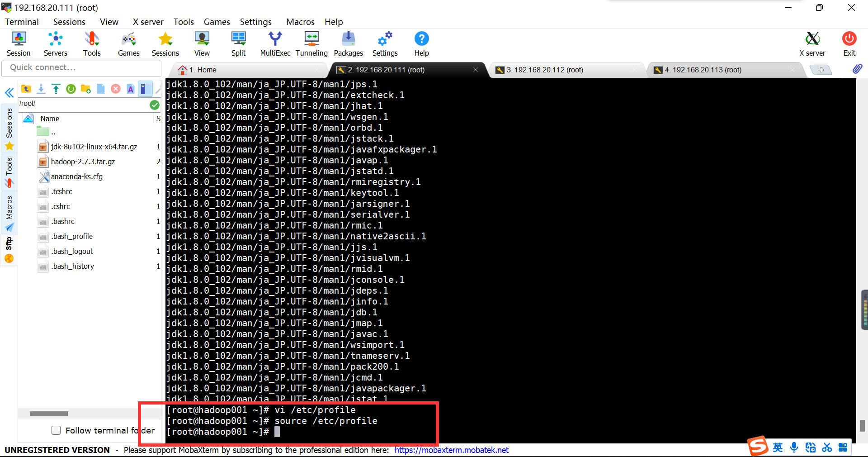Screen dimensions: 868x457
Task: Start the X server
Action: click(812, 44)
